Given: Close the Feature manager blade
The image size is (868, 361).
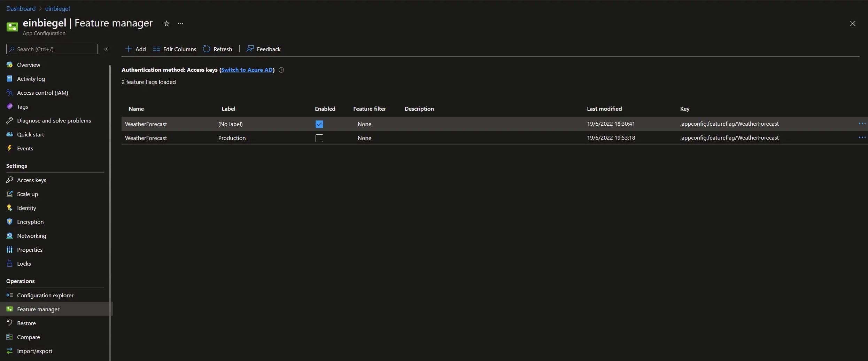Looking at the screenshot, I should pyautogui.click(x=853, y=23).
